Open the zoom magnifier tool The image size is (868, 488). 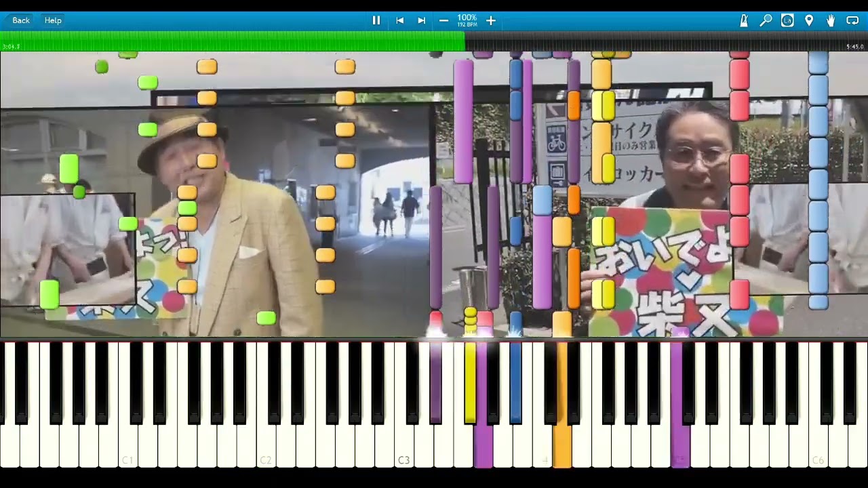click(766, 20)
